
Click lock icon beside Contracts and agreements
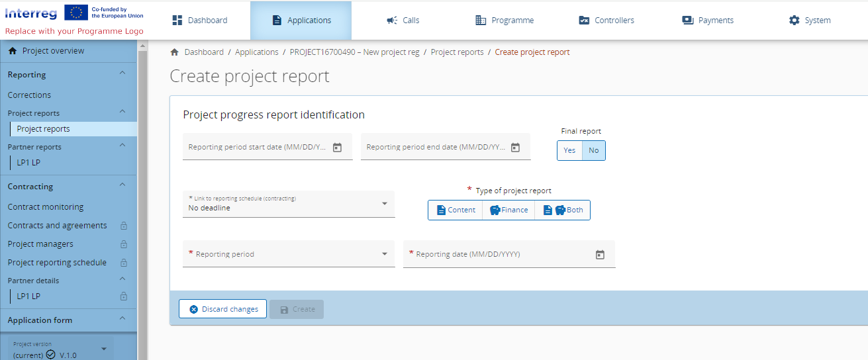click(123, 226)
